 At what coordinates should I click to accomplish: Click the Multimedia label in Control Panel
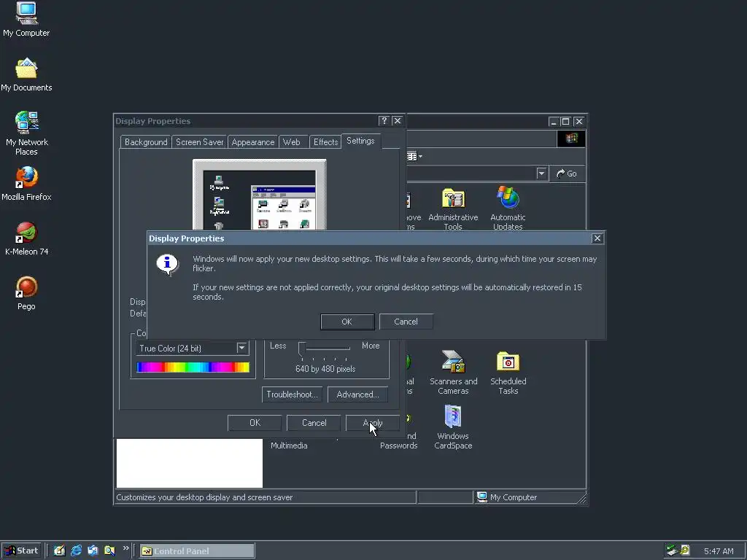click(289, 446)
